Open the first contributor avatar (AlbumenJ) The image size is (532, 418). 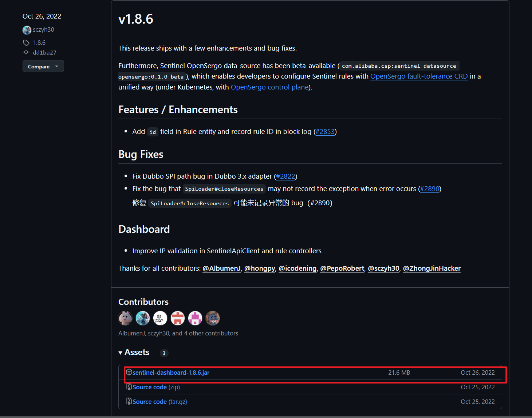125,318
